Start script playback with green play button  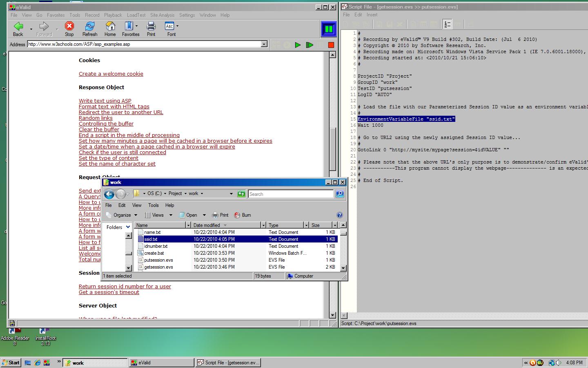point(298,45)
